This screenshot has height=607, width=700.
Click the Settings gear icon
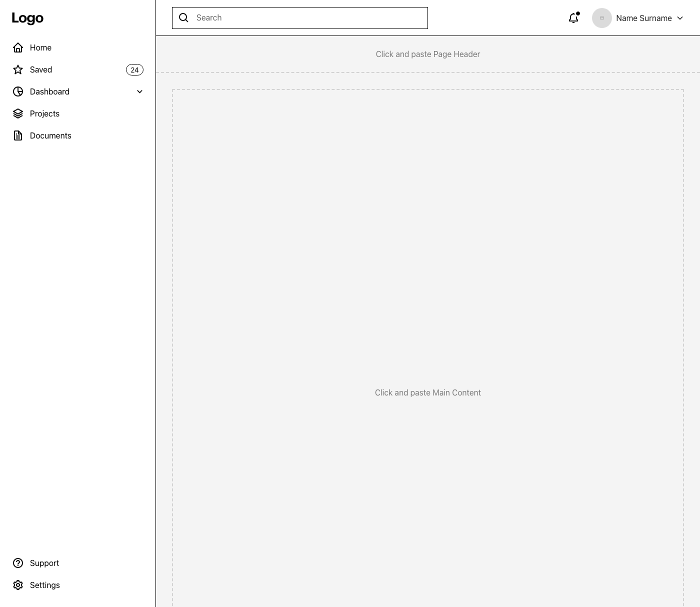[x=18, y=585]
